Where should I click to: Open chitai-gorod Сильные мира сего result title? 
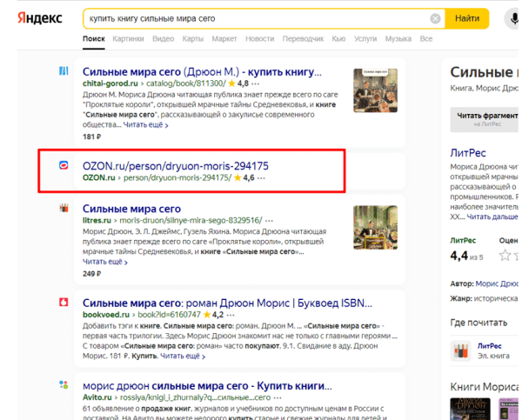[202, 72]
